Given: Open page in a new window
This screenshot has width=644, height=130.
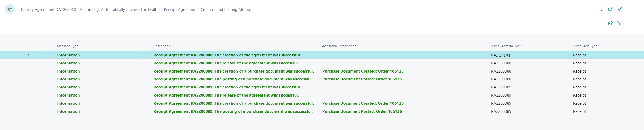Looking at the screenshot, I should (610, 9).
